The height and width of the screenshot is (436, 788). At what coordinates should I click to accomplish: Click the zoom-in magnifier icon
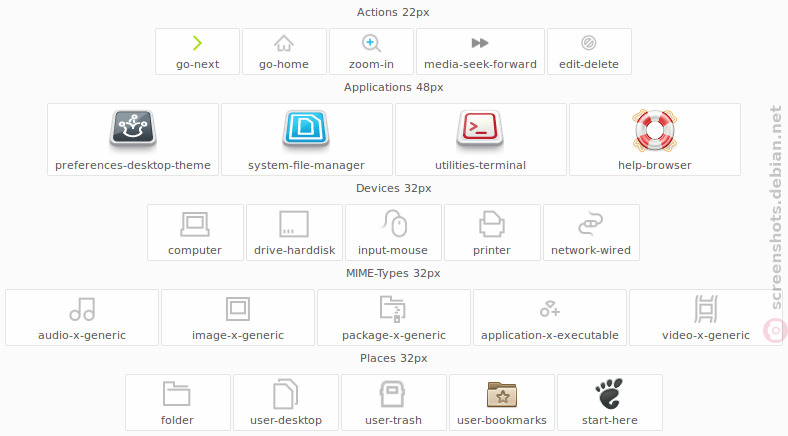coord(371,43)
